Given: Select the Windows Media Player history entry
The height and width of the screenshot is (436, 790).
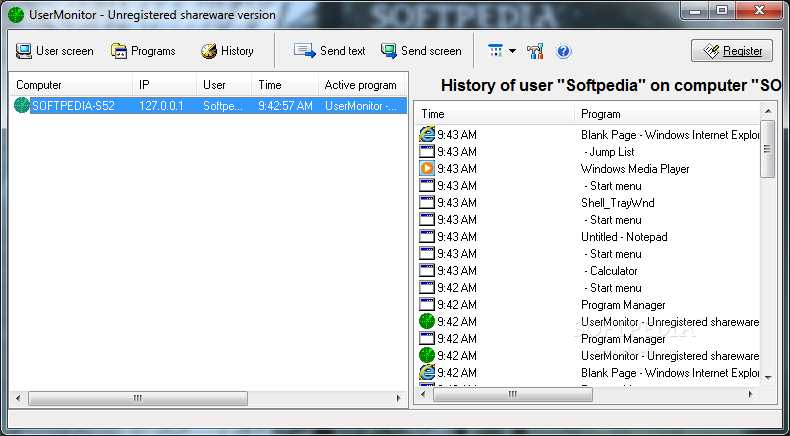Looking at the screenshot, I should [x=635, y=169].
